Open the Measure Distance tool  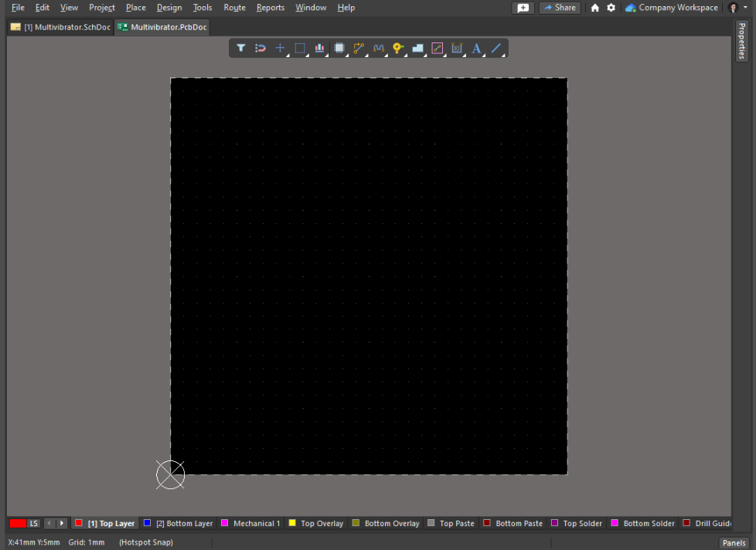pyautogui.click(x=456, y=48)
